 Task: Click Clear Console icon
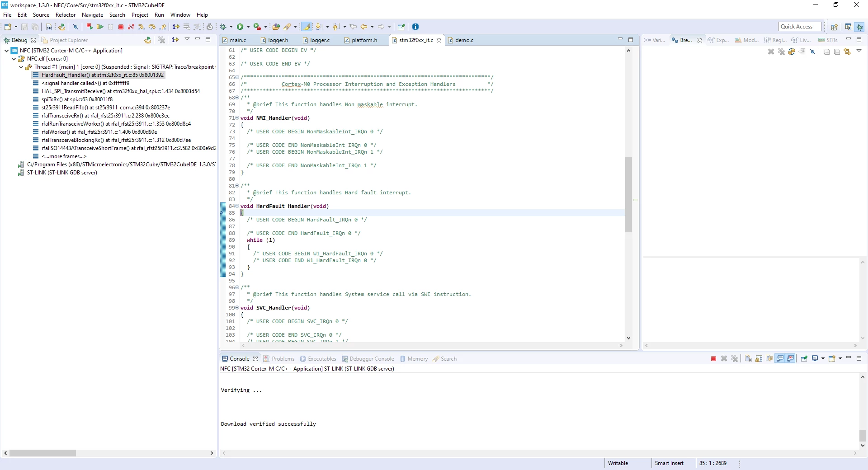coord(748,359)
